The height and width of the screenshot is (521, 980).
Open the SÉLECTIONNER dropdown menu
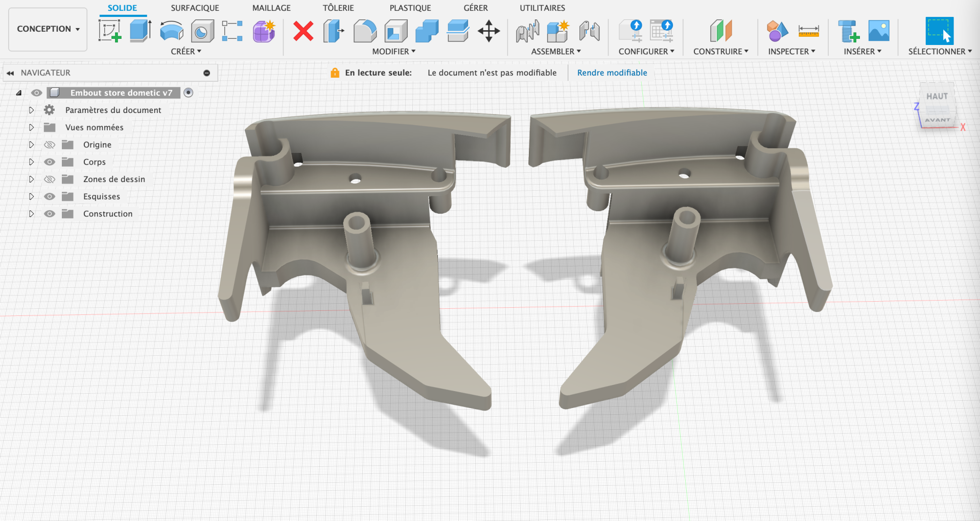[940, 52]
